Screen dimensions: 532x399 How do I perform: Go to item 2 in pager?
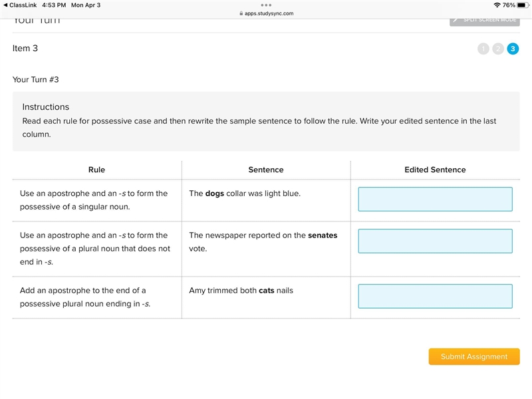[498, 49]
